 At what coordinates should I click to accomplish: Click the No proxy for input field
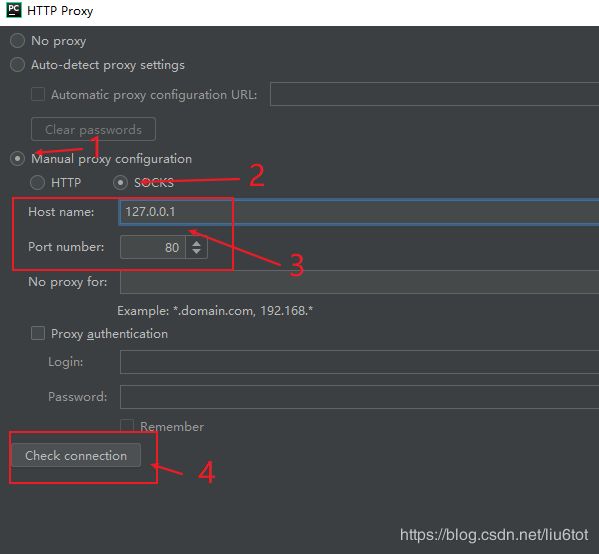(359, 282)
